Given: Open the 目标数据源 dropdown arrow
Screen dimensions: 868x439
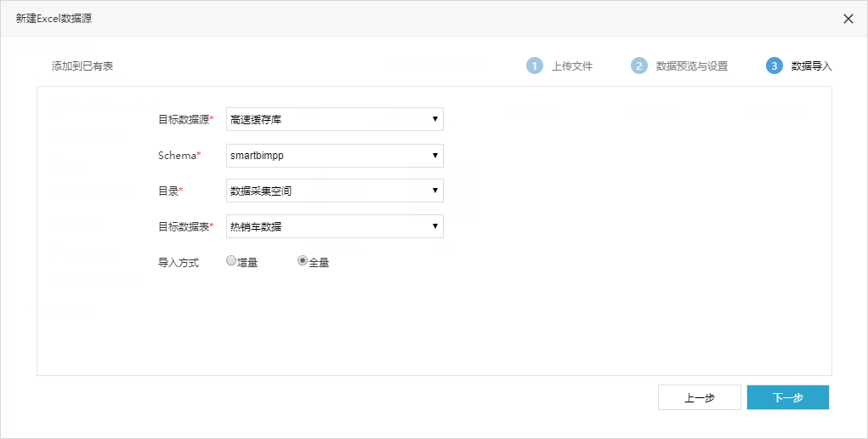Looking at the screenshot, I should coord(435,119).
